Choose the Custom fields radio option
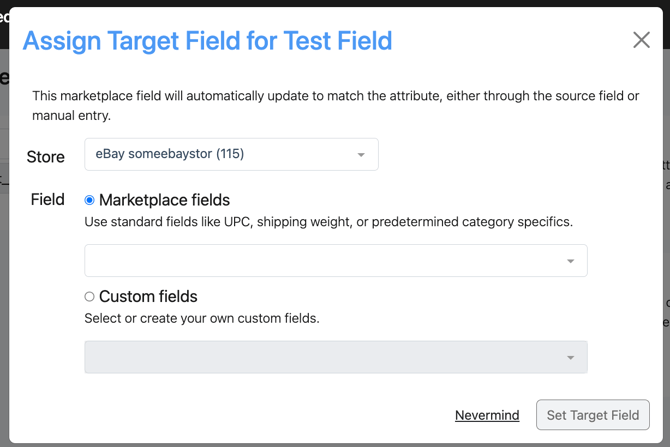670x447 pixels. [x=89, y=297]
